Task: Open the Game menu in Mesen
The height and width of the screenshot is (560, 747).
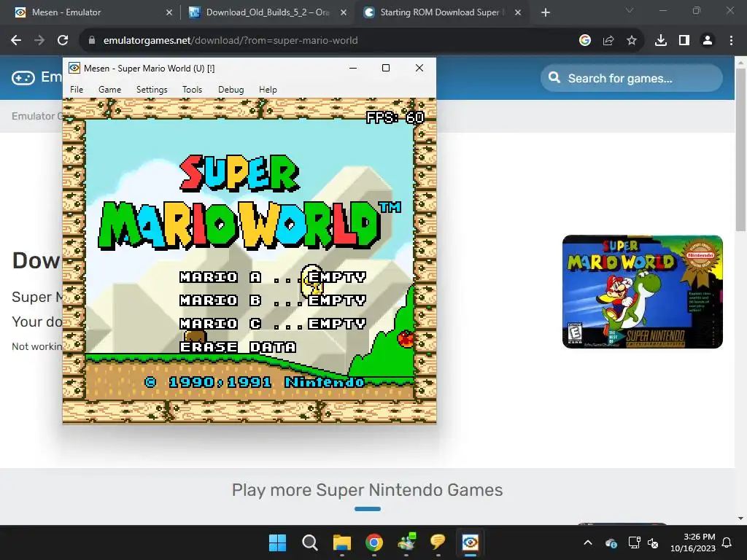Action: (109, 90)
